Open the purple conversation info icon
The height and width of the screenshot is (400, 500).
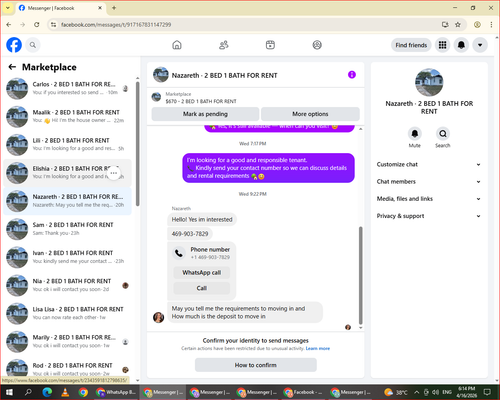(352, 75)
